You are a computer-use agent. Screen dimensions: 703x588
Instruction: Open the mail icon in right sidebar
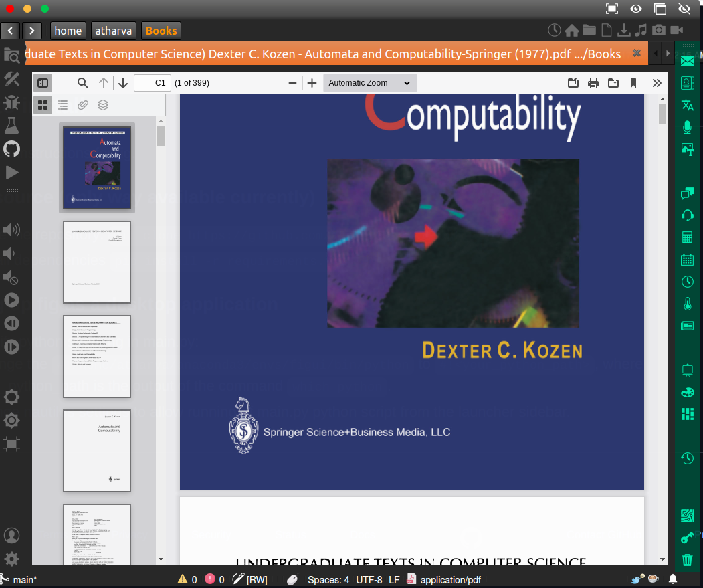(x=688, y=61)
